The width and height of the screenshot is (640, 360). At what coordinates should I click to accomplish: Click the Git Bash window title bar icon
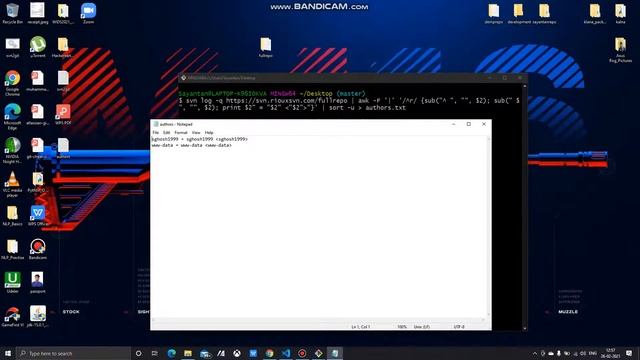[183, 78]
